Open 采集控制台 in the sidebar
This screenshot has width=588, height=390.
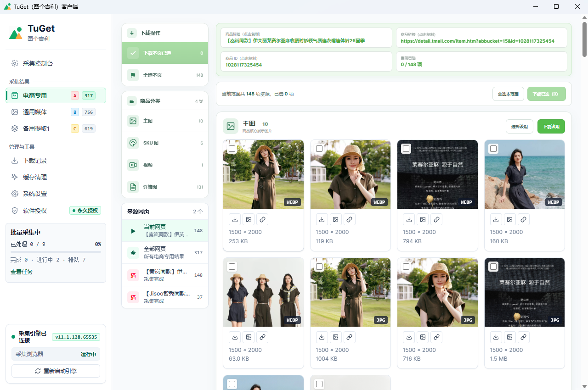56,63
